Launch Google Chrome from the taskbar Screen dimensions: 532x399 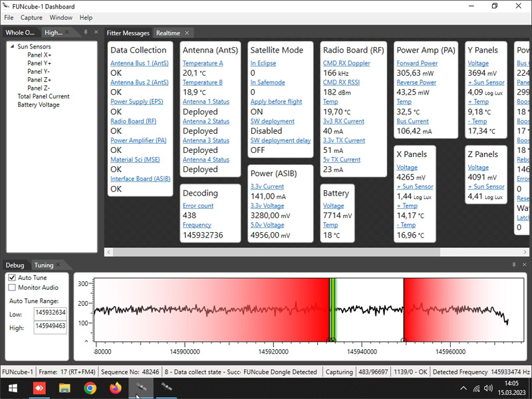click(x=90, y=388)
